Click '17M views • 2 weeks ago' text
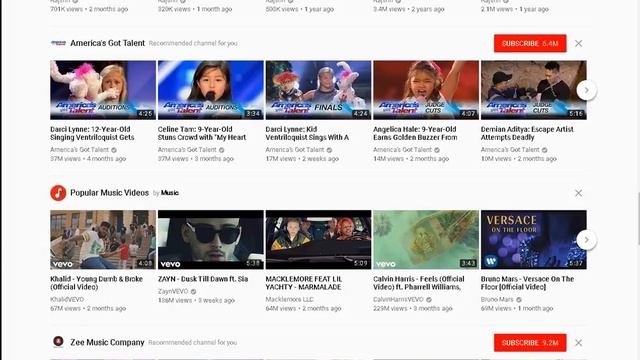Screen dimensions: 640x360 point(302,159)
